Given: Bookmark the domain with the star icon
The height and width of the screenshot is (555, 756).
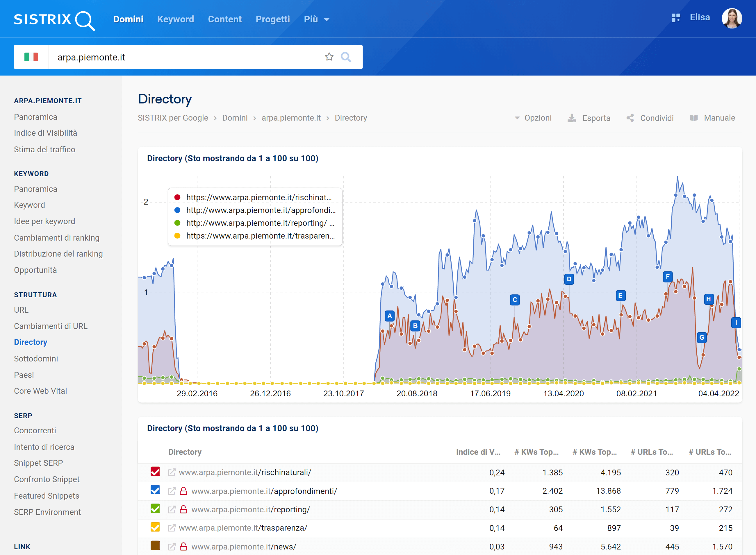Looking at the screenshot, I should tap(329, 57).
